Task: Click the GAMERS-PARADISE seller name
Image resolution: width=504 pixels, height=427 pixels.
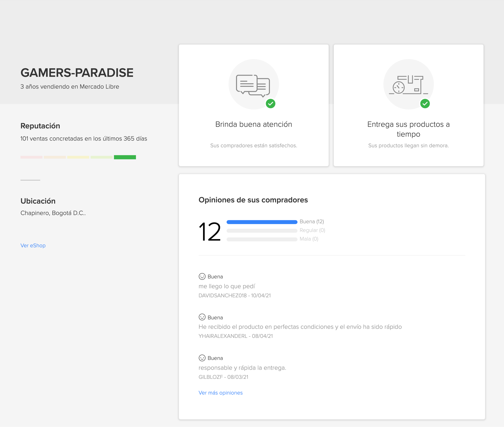Action: tap(77, 73)
